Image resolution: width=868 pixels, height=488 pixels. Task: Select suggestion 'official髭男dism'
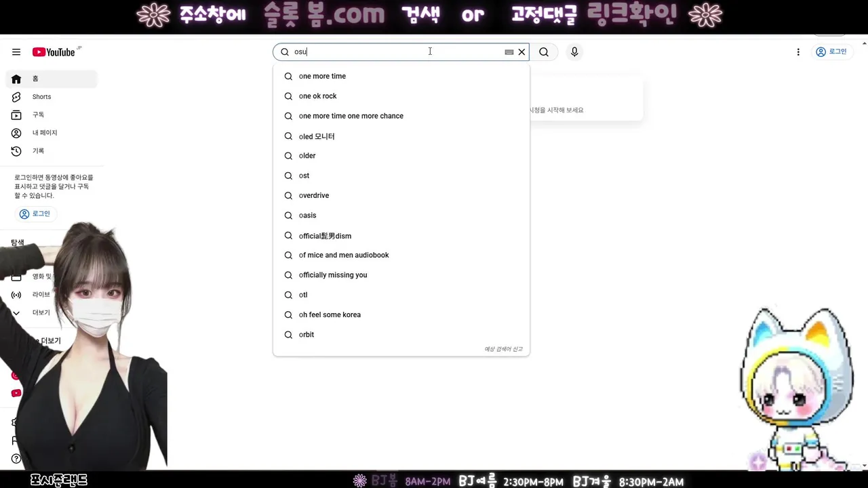click(401, 236)
